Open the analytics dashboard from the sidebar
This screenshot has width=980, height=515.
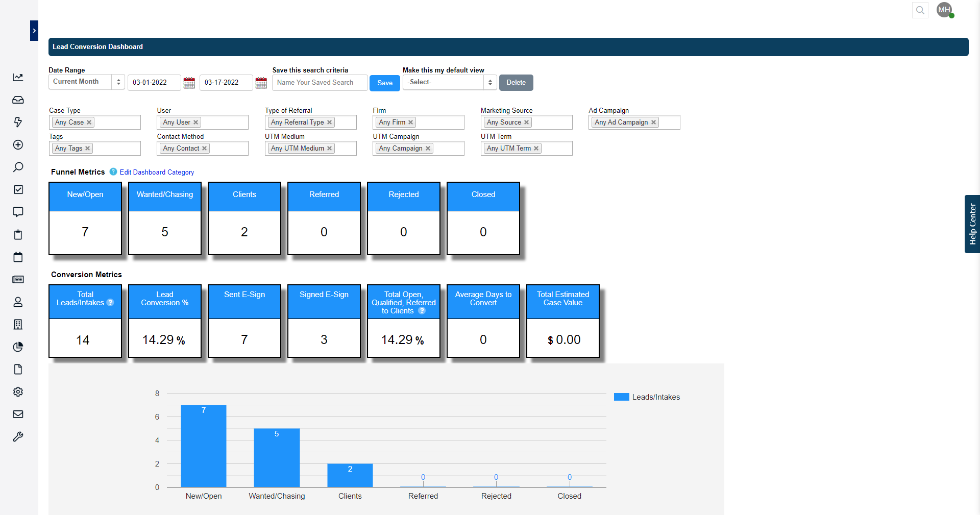(x=18, y=78)
